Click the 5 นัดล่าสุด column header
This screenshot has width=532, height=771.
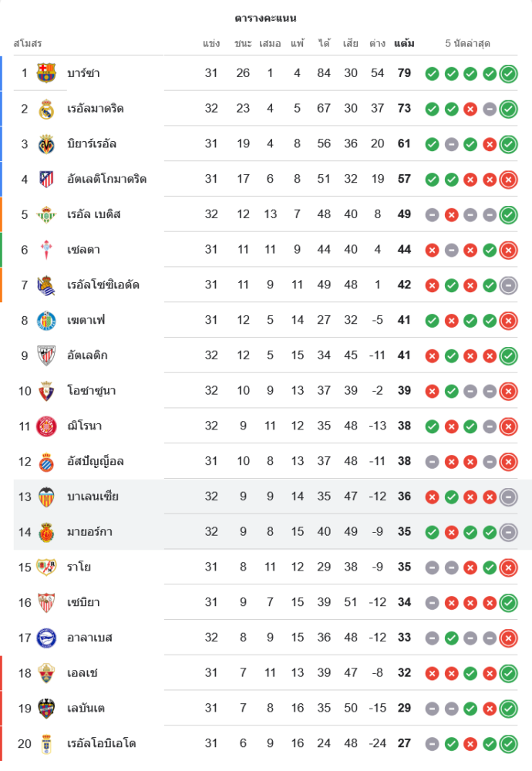467,43
